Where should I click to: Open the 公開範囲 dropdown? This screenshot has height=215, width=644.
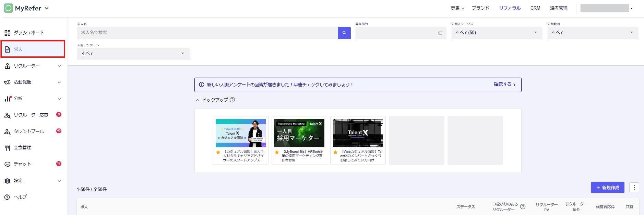(593, 33)
